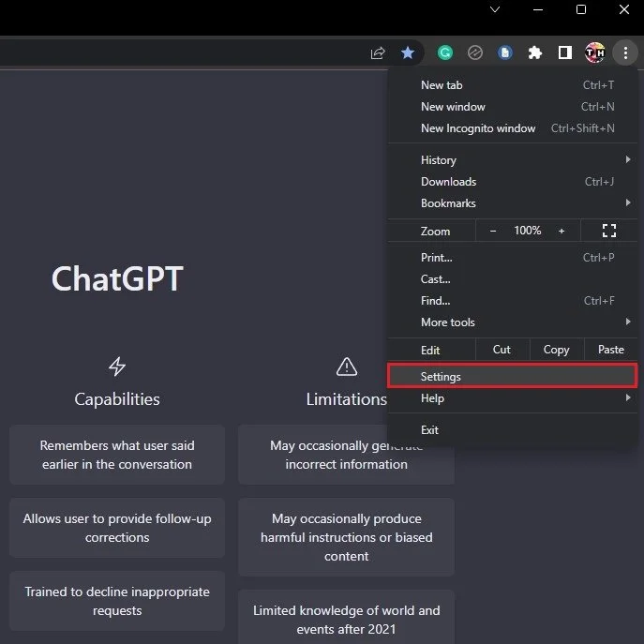Expand the Help submenu
Viewport: 644px width, 644px height.
coord(512,398)
